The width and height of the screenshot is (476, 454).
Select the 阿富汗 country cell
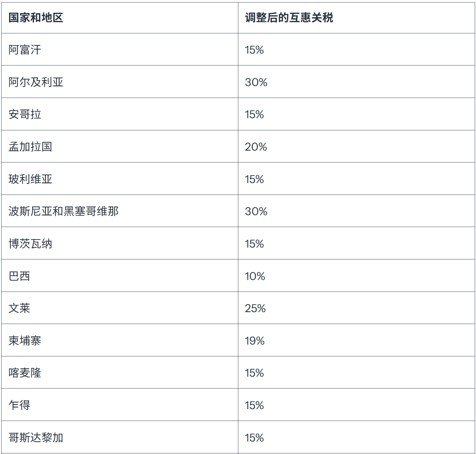click(x=25, y=50)
